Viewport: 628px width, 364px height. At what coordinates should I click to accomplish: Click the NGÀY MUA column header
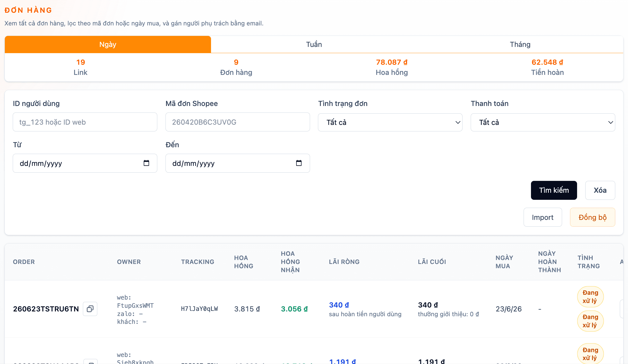504,262
